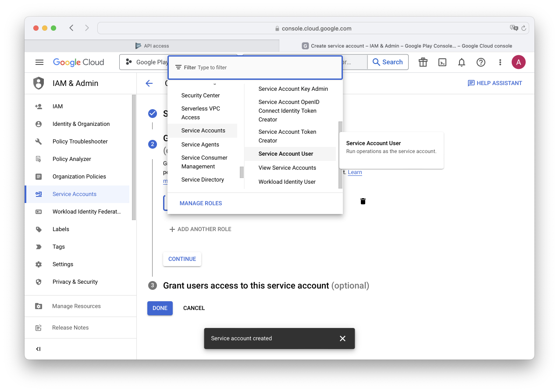Delete the role with trash icon
Screen dimensions: 559x392
click(363, 201)
